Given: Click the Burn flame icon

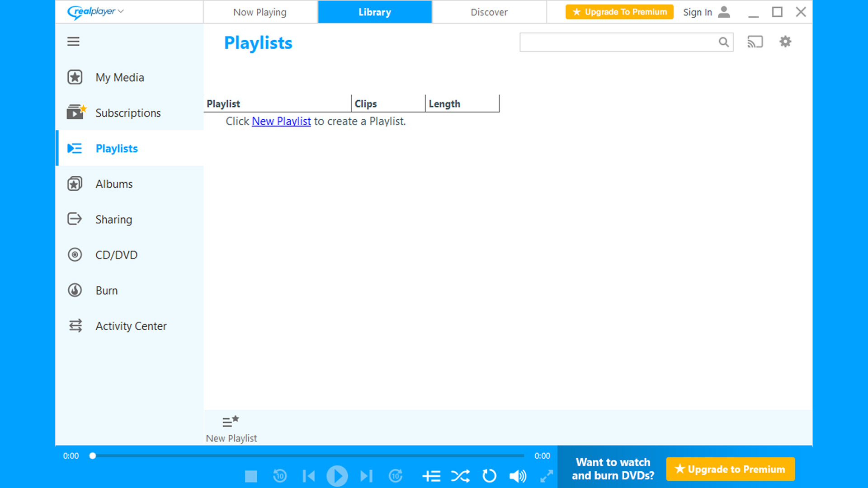Looking at the screenshot, I should click(75, 290).
